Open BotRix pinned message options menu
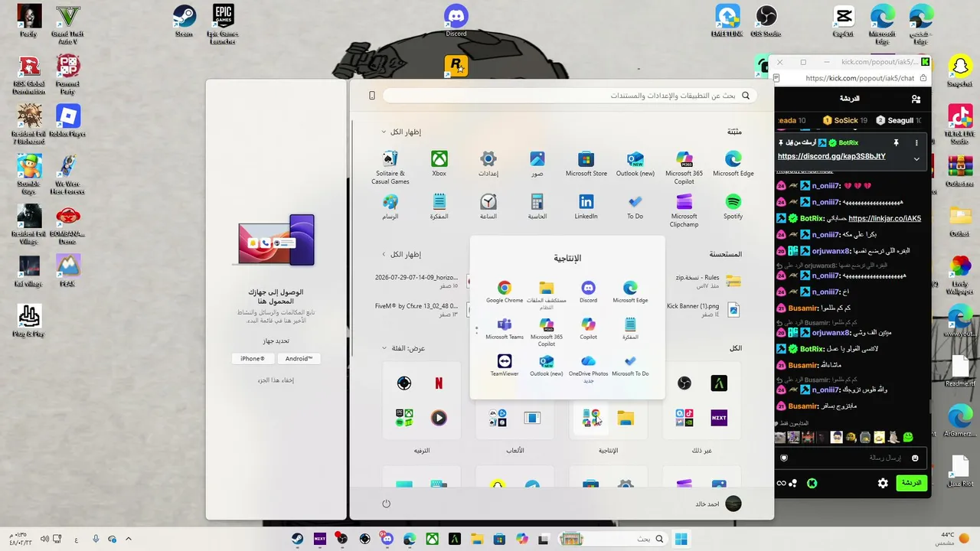The height and width of the screenshot is (551, 980). pyautogui.click(x=916, y=142)
